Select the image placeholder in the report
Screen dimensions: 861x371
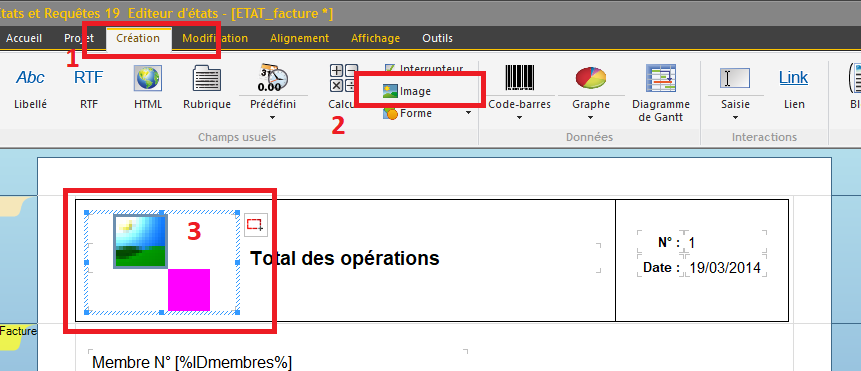coord(161,263)
